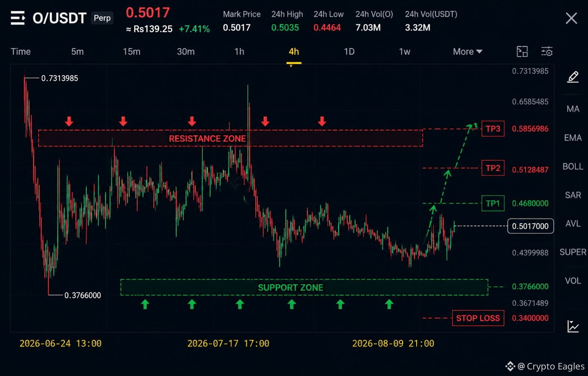Click the 0.7313985 high marker on the chart
The image size is (588, 376).
click(x=60, y=78)
